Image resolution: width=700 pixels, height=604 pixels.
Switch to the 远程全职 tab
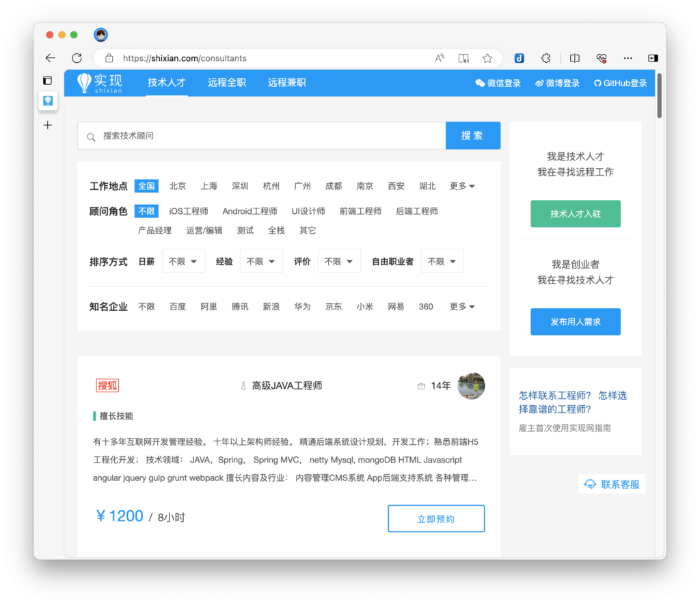click(226, 82)
